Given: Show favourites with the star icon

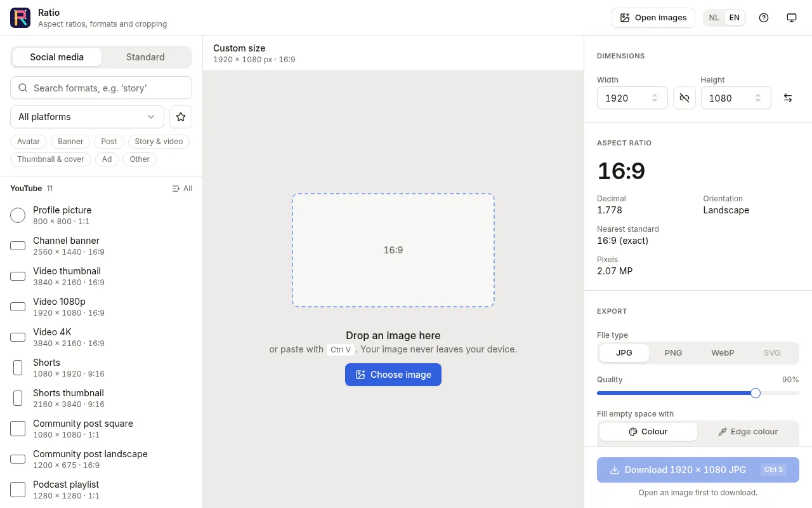Looking at the screenshot, I should 181,117.
